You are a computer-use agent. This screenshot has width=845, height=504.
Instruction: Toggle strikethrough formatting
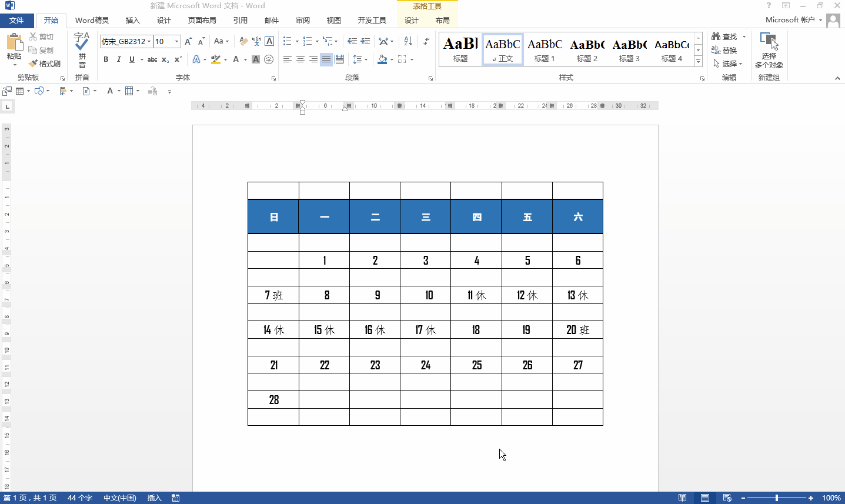pyautogui.click(x=152, y=59)
